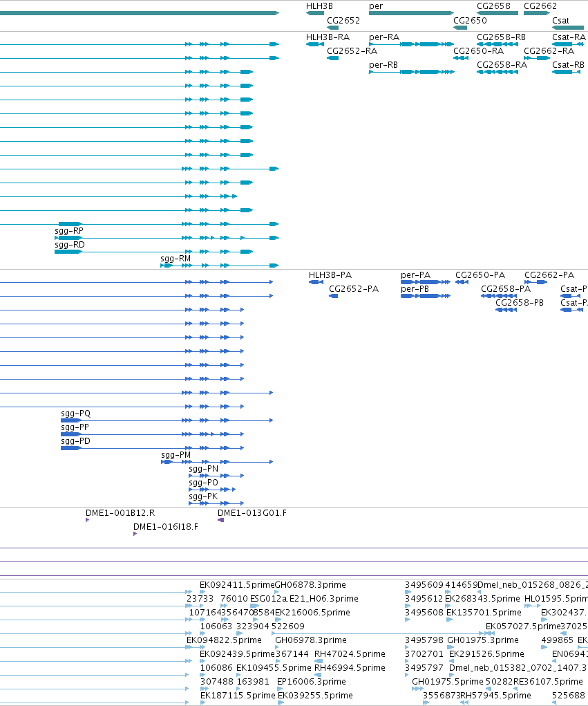
Task: Click the sgg-PO protein label
Action: pyautogui.click(x=203, y=483)
